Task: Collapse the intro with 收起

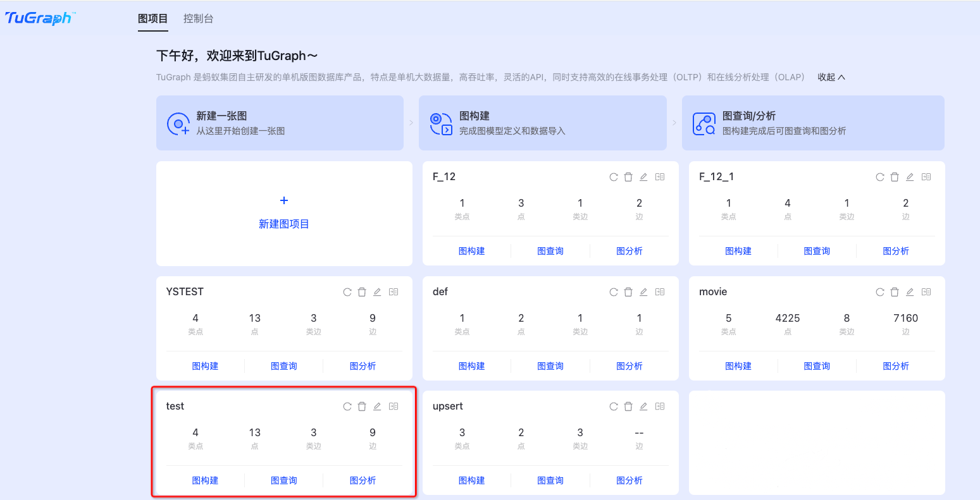Action: pos(831,77)
